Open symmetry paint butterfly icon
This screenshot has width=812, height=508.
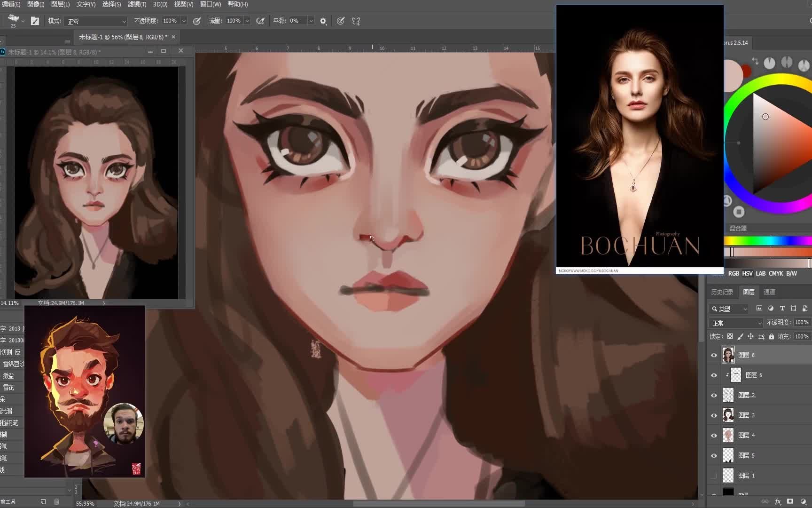[356, 21]
